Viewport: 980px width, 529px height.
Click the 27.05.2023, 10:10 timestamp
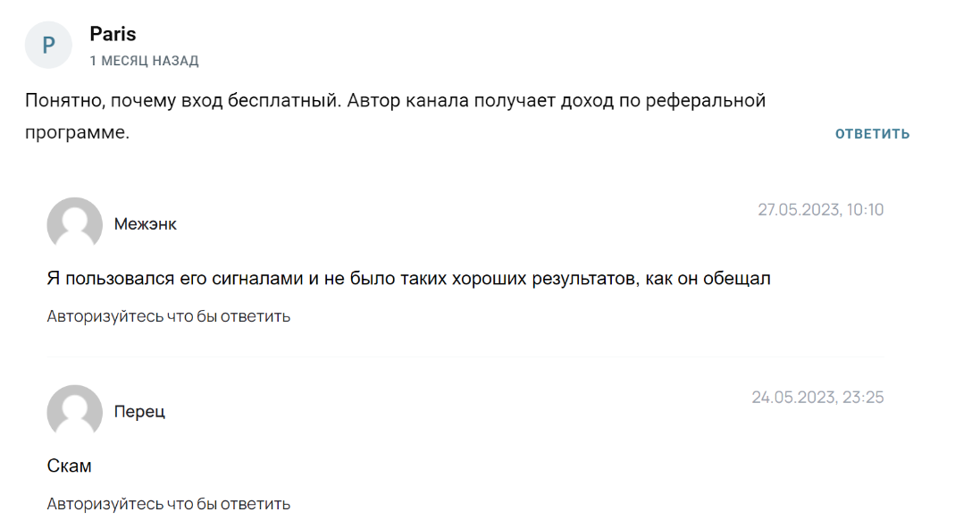pos(820,210)
